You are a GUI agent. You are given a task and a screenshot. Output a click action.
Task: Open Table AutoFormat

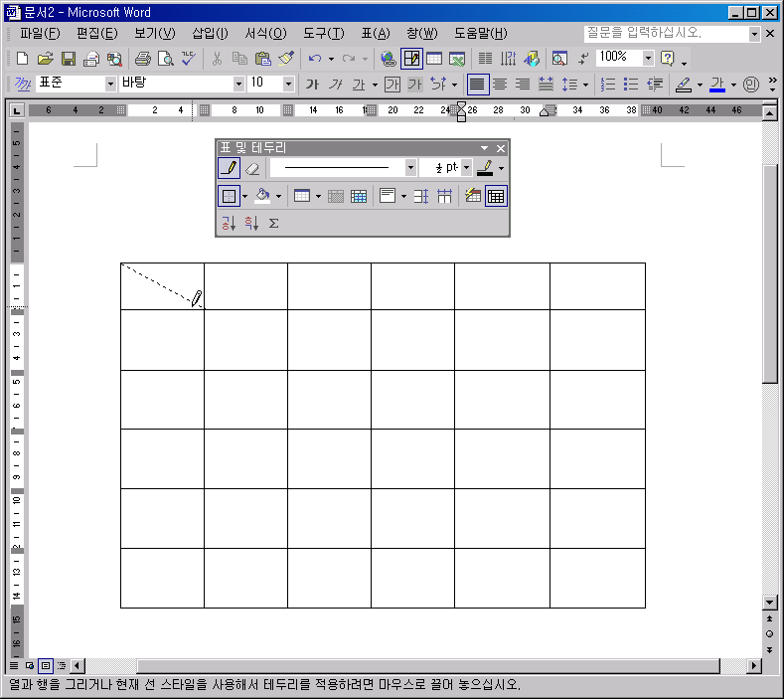473,196
